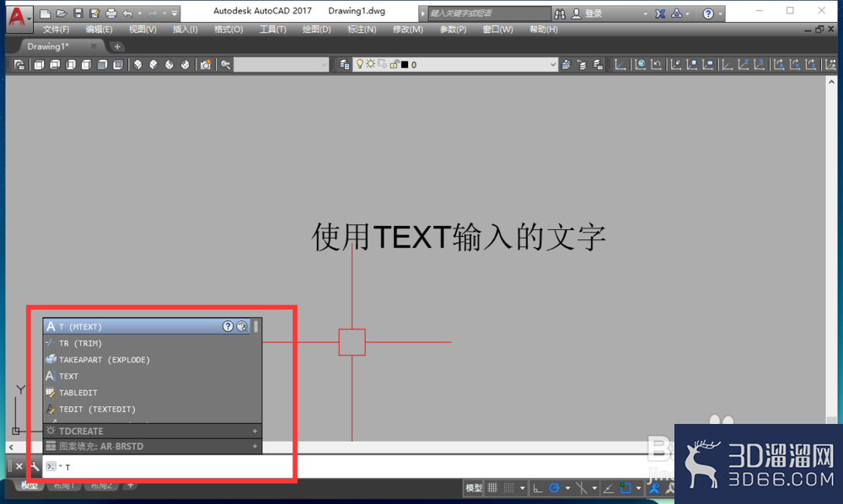Toggle layer 0 lock padlock icon
Screen dimensions: 843x504
click(394, 65)
